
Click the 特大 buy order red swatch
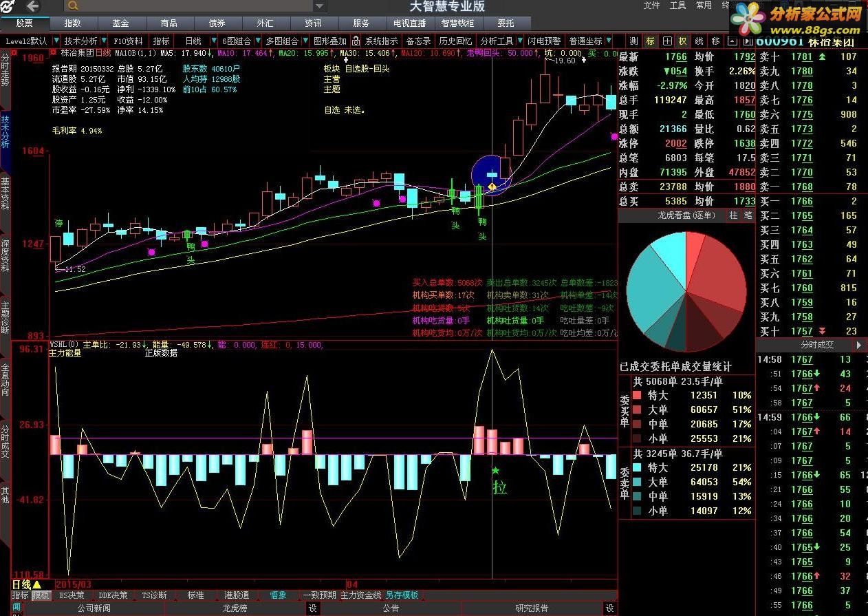(636, 395)
